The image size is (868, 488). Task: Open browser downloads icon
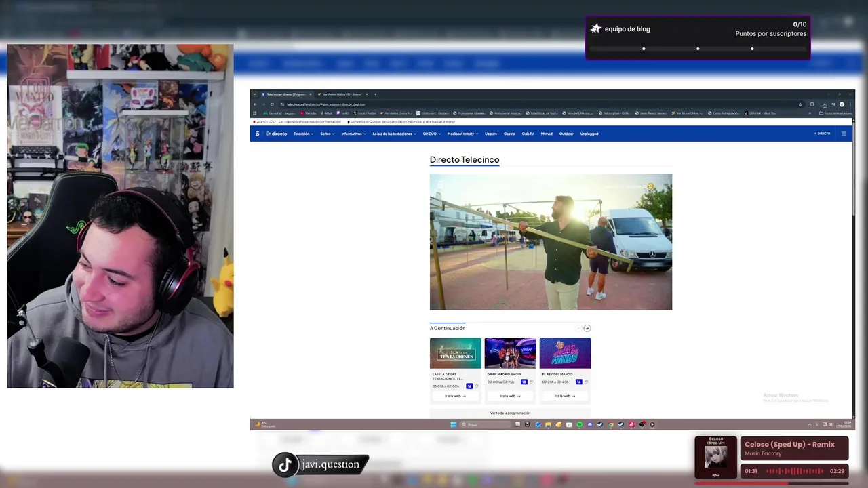point(825,104)
